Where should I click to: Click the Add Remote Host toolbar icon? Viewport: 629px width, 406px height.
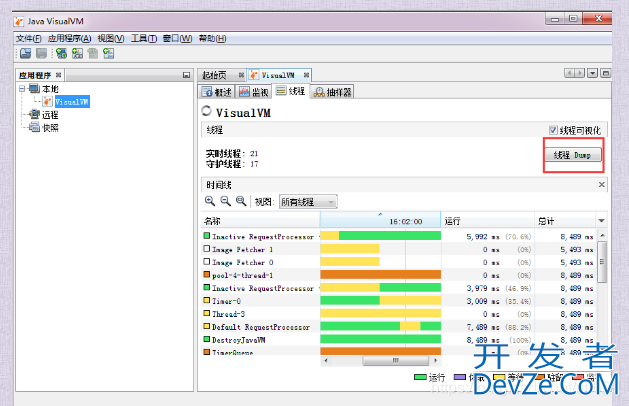61,53
